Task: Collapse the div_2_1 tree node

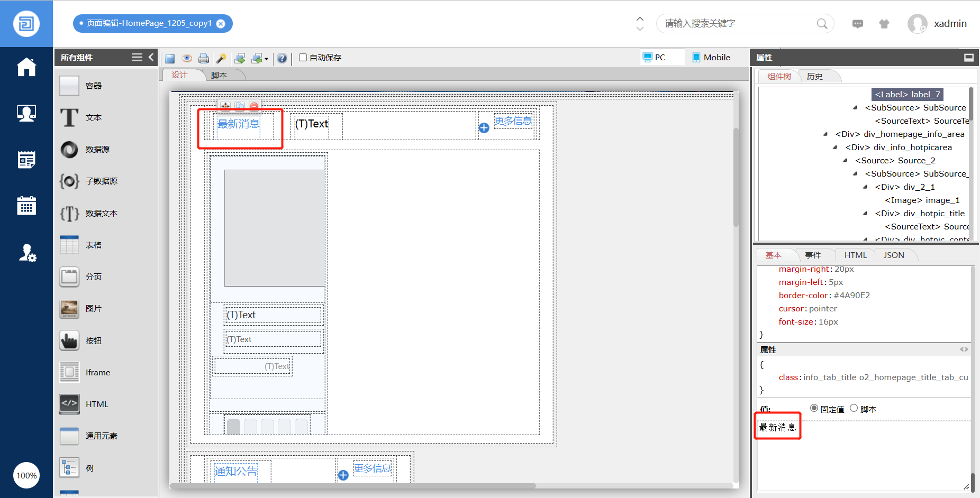Action: click(865, 187)
